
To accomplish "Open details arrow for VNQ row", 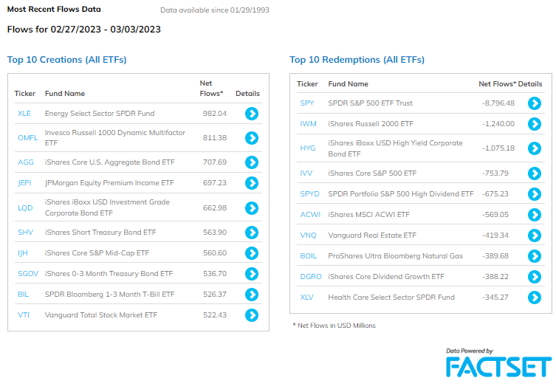I will click(x=535, y=235).
